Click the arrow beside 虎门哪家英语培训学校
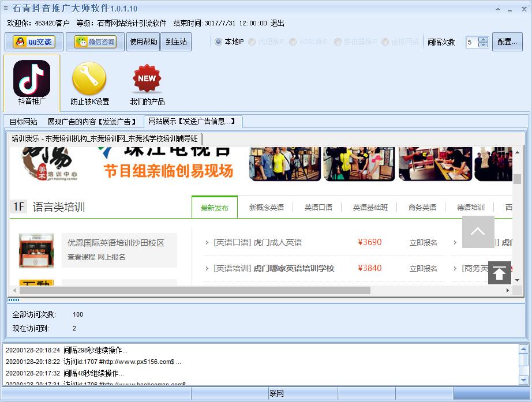 pyautogui.click(x=207, y=269)
